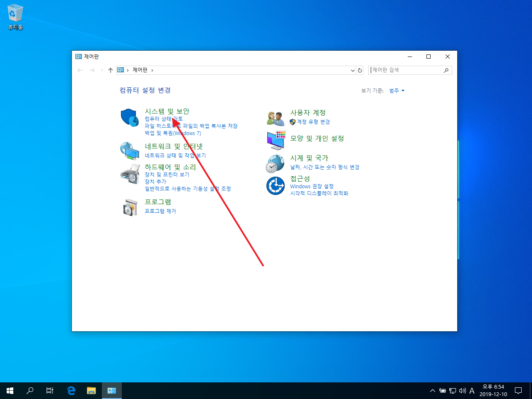The height and width of the screenshot is (399, 532).
Task: Click the control panel icon in address bar
Action: point(121,70)
